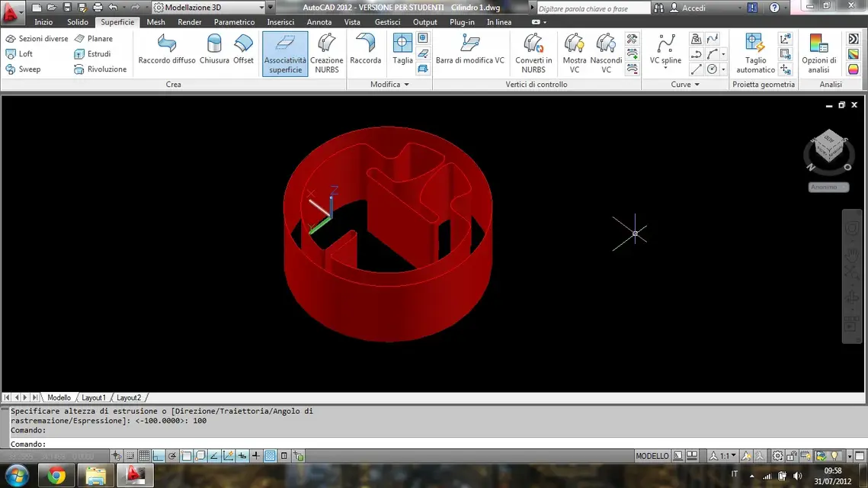Toggle the Associatività superficie button

tap(285, 53)
